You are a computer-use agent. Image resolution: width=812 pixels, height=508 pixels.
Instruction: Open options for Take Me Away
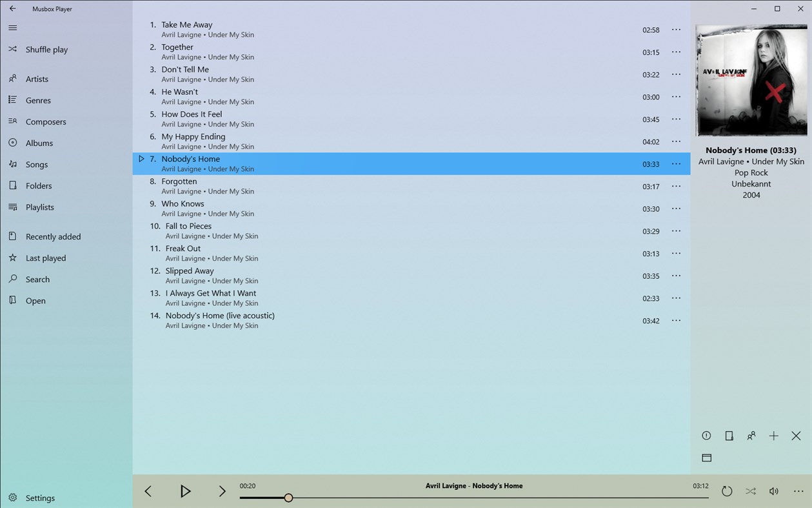pyautogui.click(x=675, y=29)
